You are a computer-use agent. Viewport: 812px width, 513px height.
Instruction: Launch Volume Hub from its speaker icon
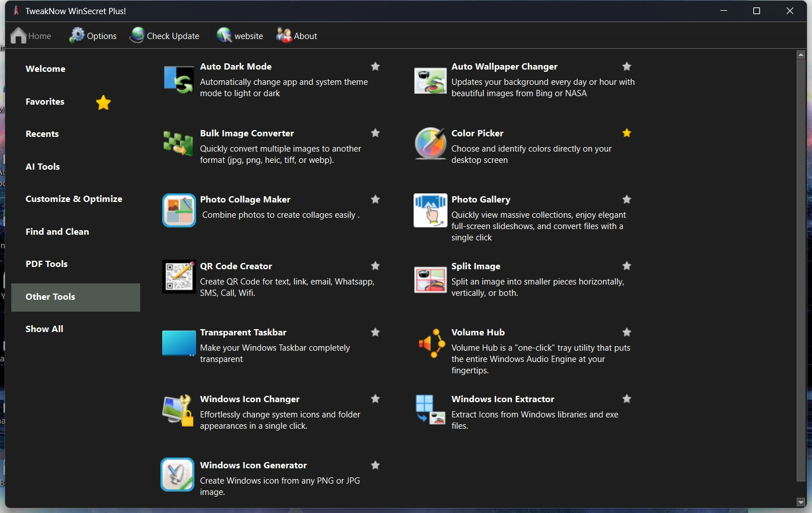pos(432,343)
